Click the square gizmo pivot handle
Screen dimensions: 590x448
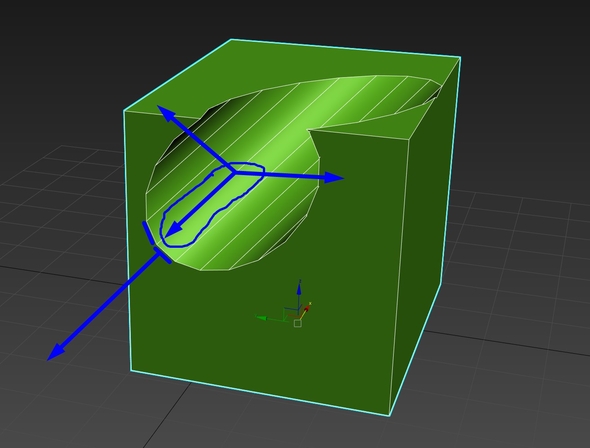(x=297, y=323)
